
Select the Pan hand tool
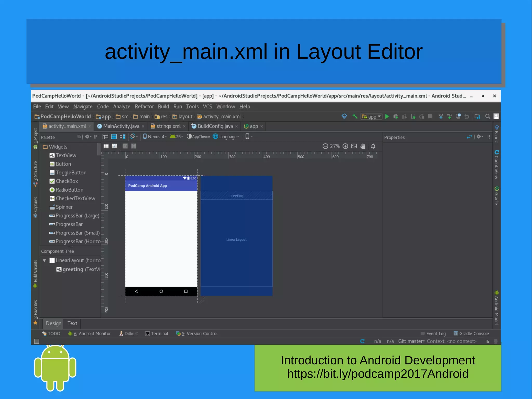click(x=363, y=146)
